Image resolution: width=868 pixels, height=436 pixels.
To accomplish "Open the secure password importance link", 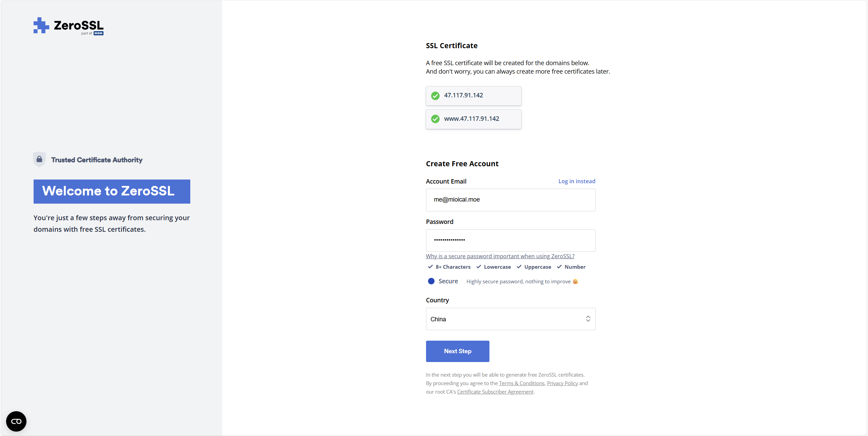I will [x=500, y=256].
